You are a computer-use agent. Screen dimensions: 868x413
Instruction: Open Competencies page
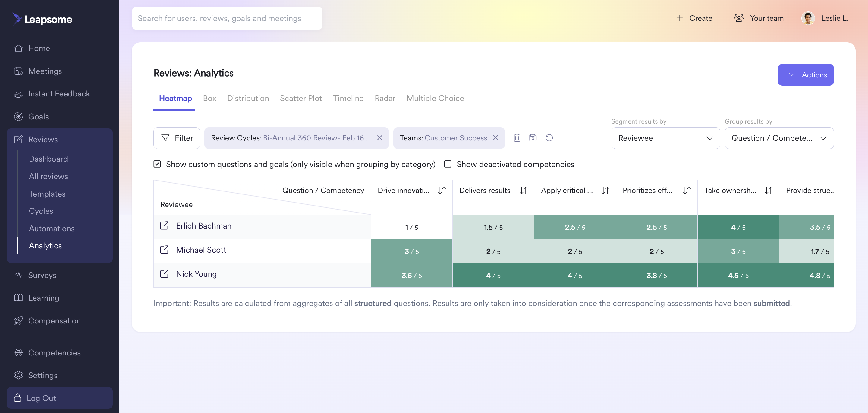(x=48, y=353)
